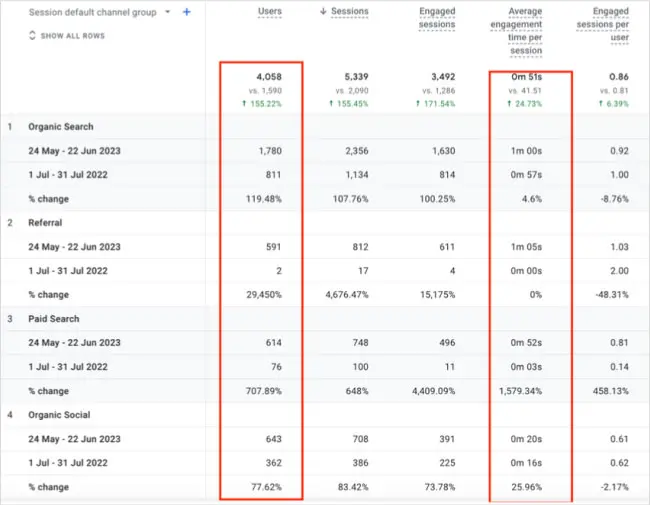This screenshot has height=505, width=650.
Task: Select the Organic Social channel row
Action: click(59, 415)
